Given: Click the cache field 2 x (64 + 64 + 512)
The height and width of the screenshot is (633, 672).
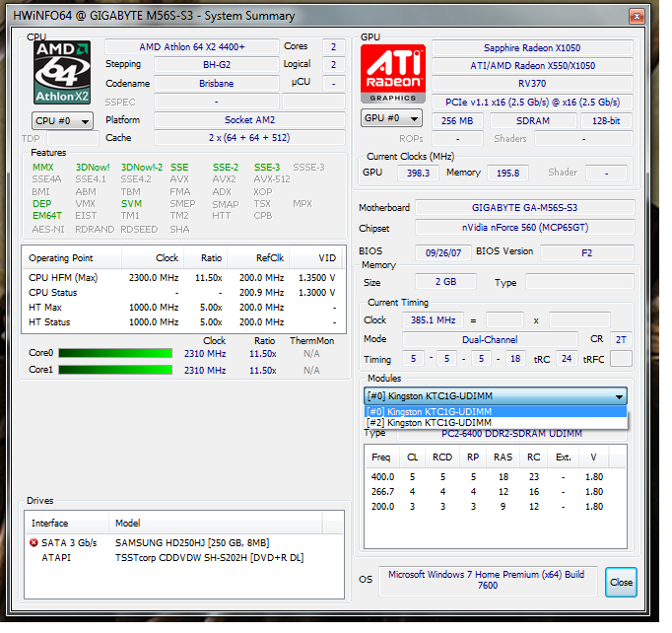Looking at the screenshot, I should (249, 138).
